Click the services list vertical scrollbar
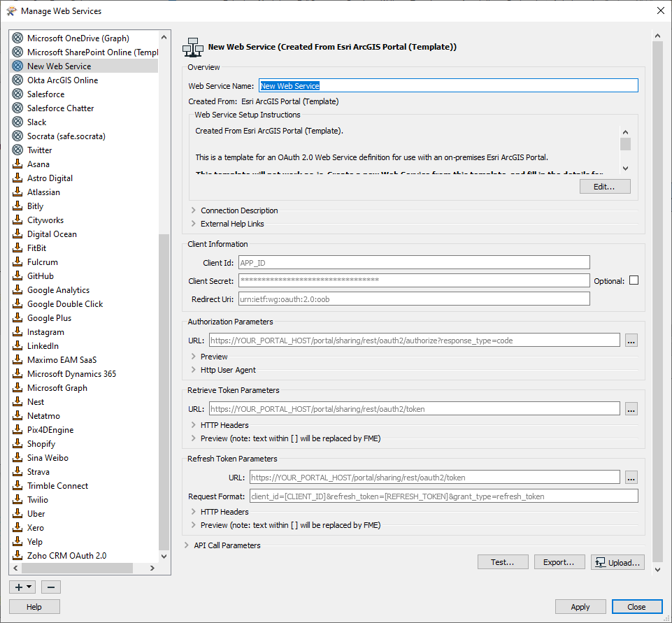The width and height of the screenshot is (672, 623). (164, 392)
